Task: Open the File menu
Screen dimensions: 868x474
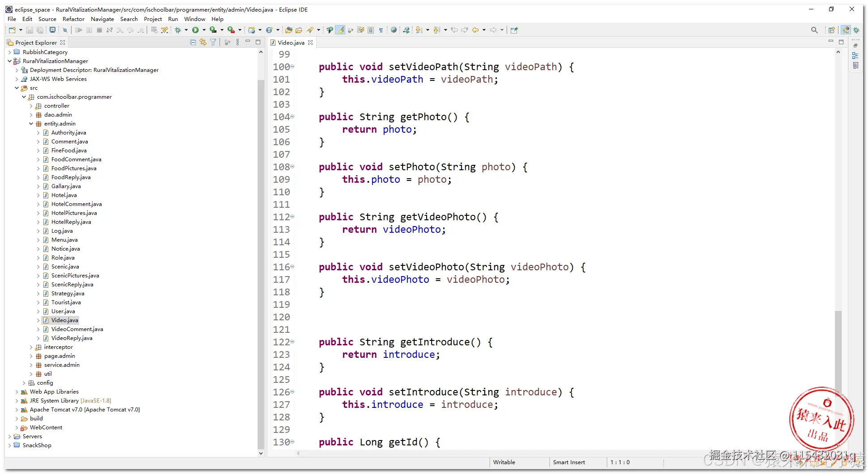Action: click(12, 19)
